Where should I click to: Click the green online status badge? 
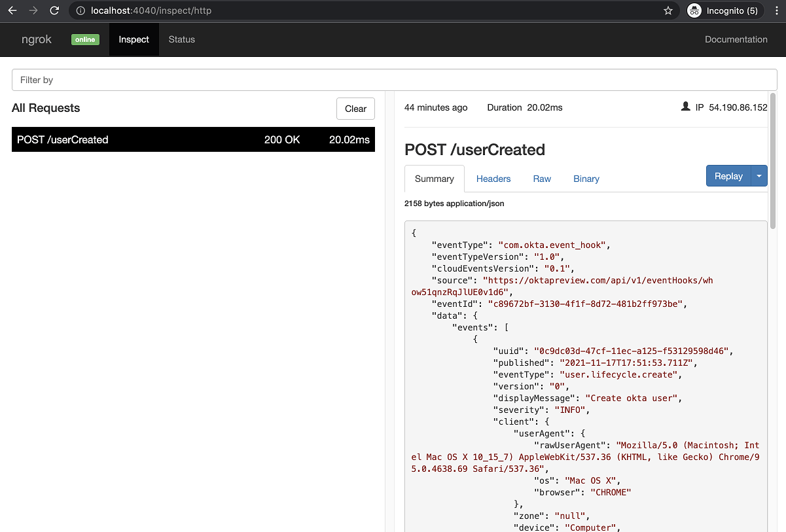pyautogui.click(x=85, y=39)
